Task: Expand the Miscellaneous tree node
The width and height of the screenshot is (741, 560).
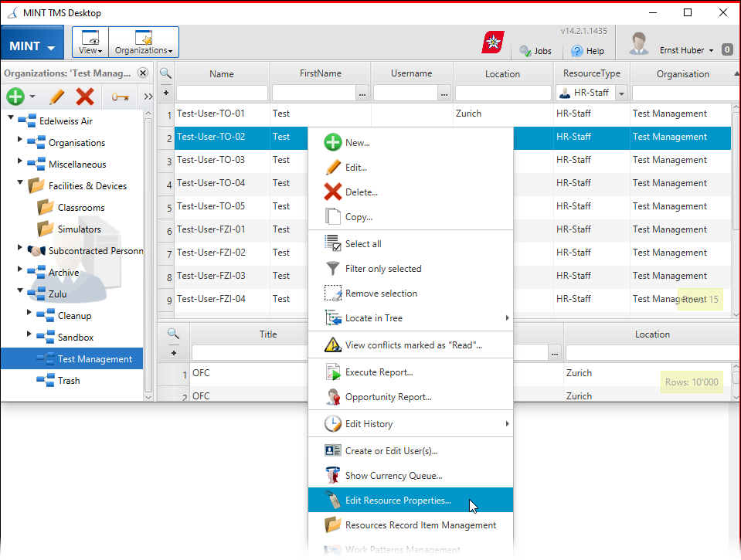Action: coord(19,161)
